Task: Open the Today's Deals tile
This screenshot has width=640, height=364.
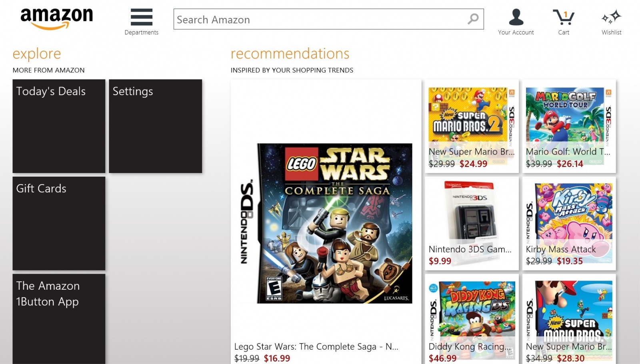Action: point(59,126)
